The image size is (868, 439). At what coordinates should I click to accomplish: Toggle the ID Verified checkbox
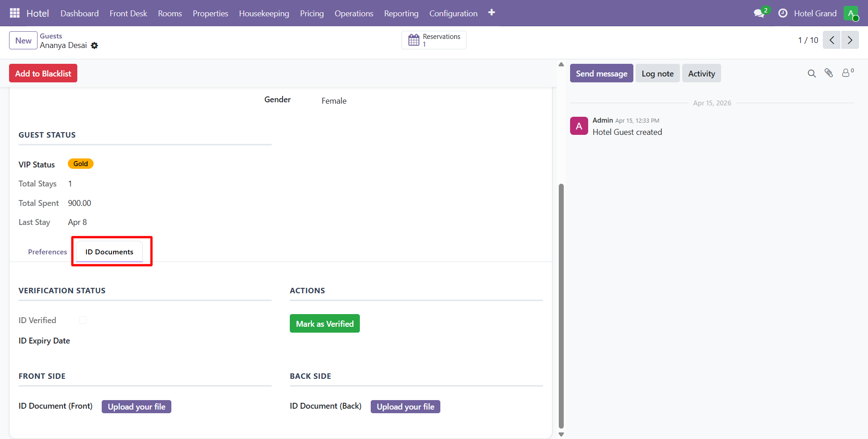83,320
